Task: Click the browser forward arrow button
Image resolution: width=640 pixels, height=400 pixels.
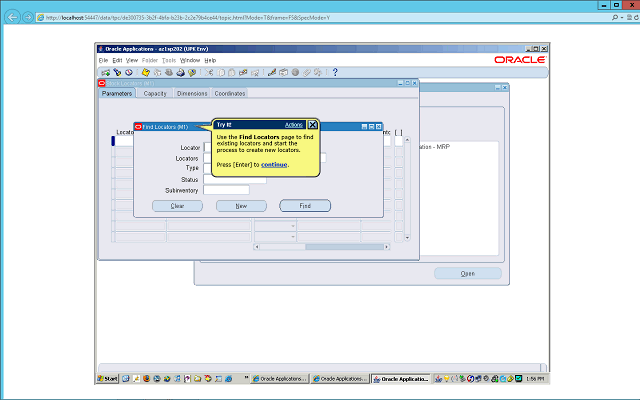Action: pos(28,17)
